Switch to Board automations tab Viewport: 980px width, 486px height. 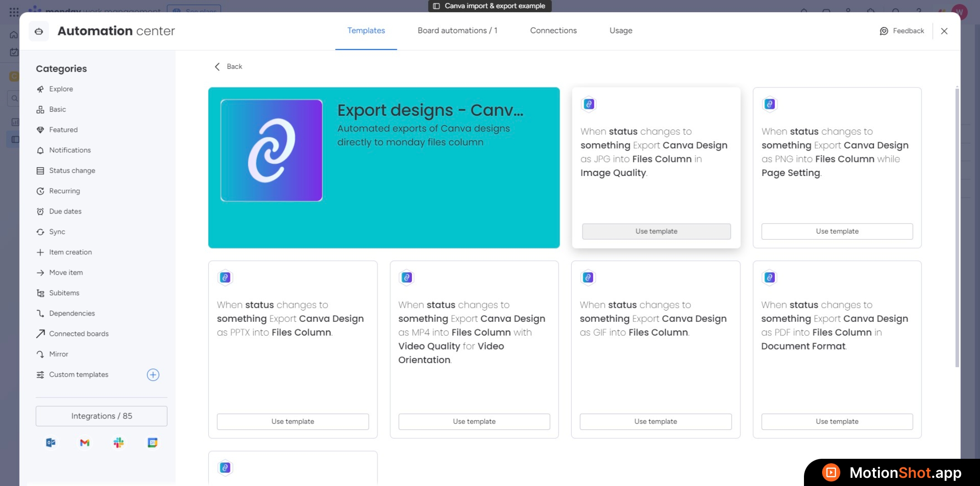coord(457,30)
